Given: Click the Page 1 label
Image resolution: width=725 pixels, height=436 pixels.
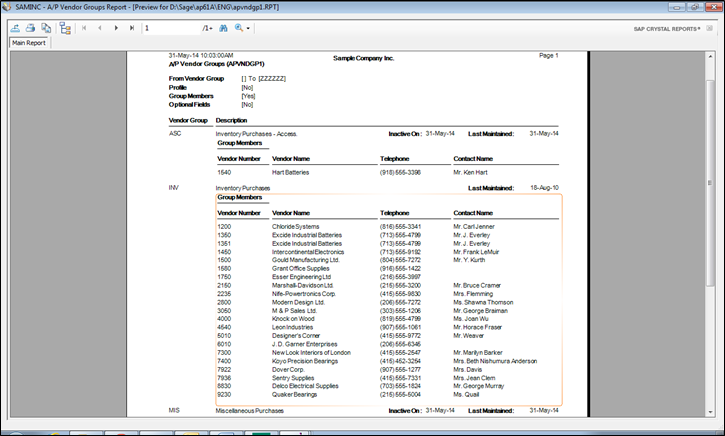Looking at the screenshot, I should click(548, 55).
